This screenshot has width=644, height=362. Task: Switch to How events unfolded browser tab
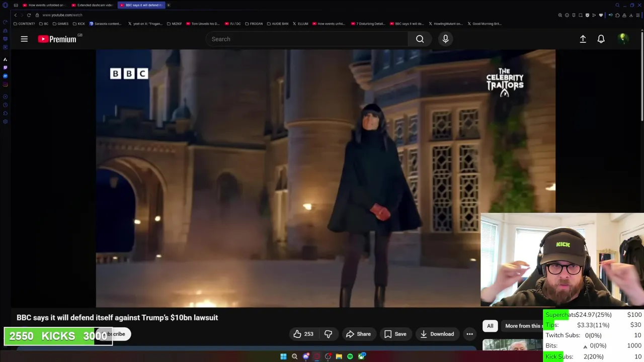tap(44, 5)
